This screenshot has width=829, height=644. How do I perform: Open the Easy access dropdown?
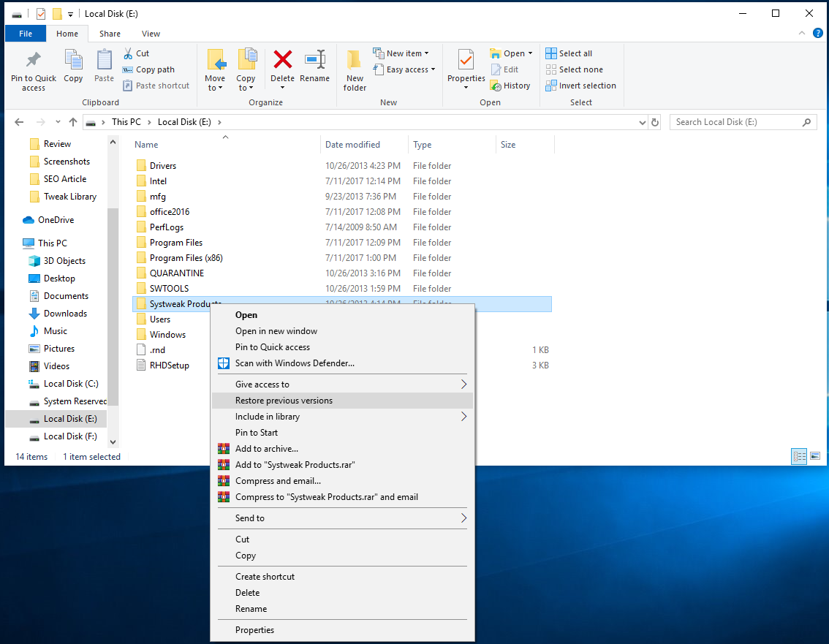(404, 69)
